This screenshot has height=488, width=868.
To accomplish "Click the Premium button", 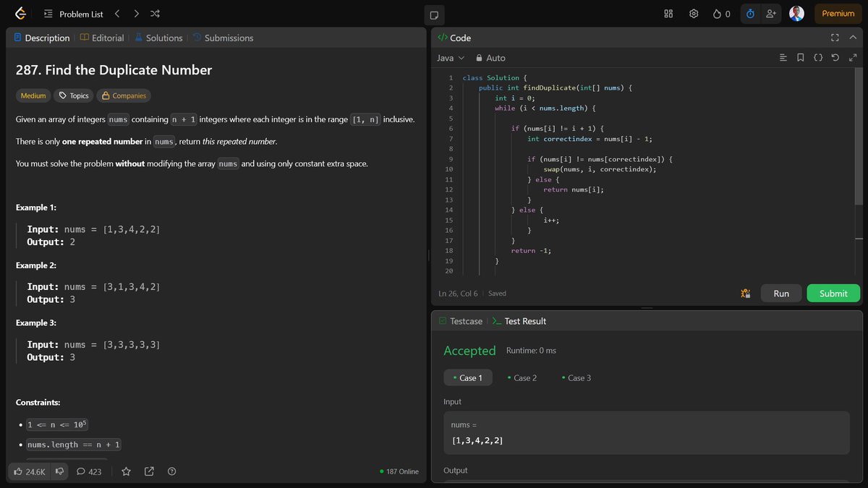I will 838,14.
